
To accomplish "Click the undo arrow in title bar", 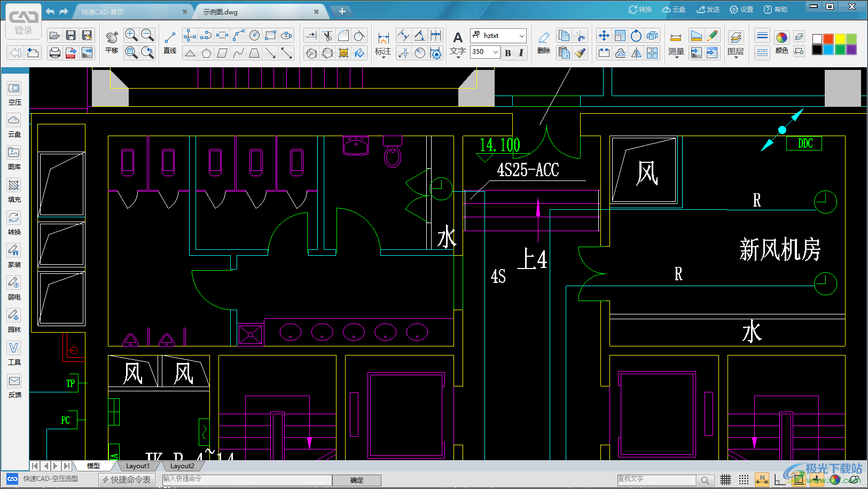I will 50,11.
